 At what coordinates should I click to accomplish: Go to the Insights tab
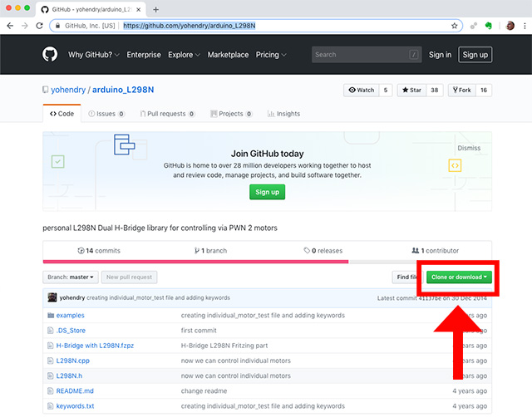(x=283, y=114)
